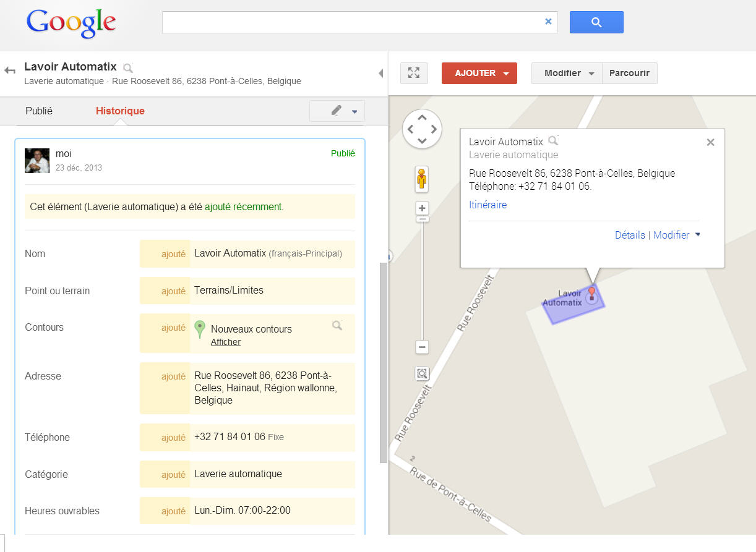The image size is (756, 552).
Task: Click the Parcourir button
Action: (x=630, y=73)
